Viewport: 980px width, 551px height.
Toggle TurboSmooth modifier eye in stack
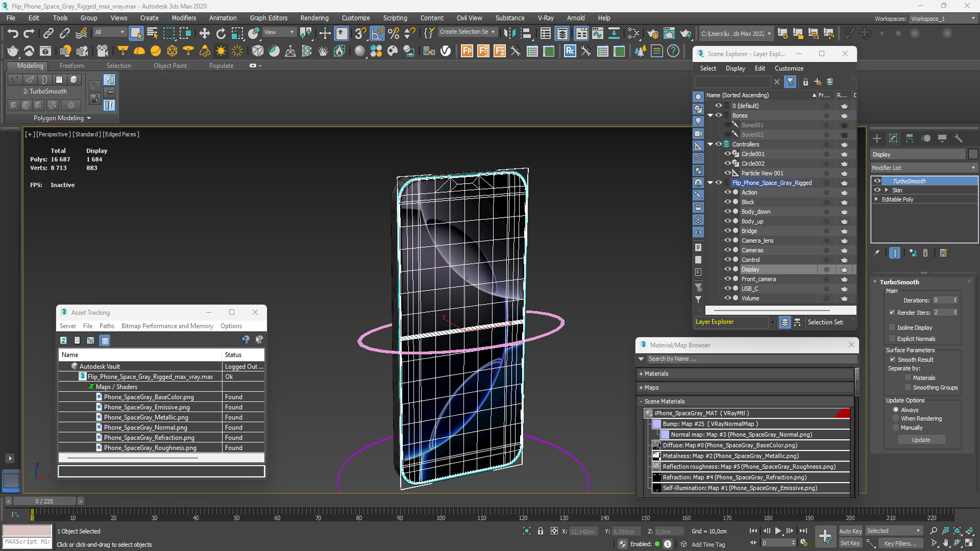point(877,181)
